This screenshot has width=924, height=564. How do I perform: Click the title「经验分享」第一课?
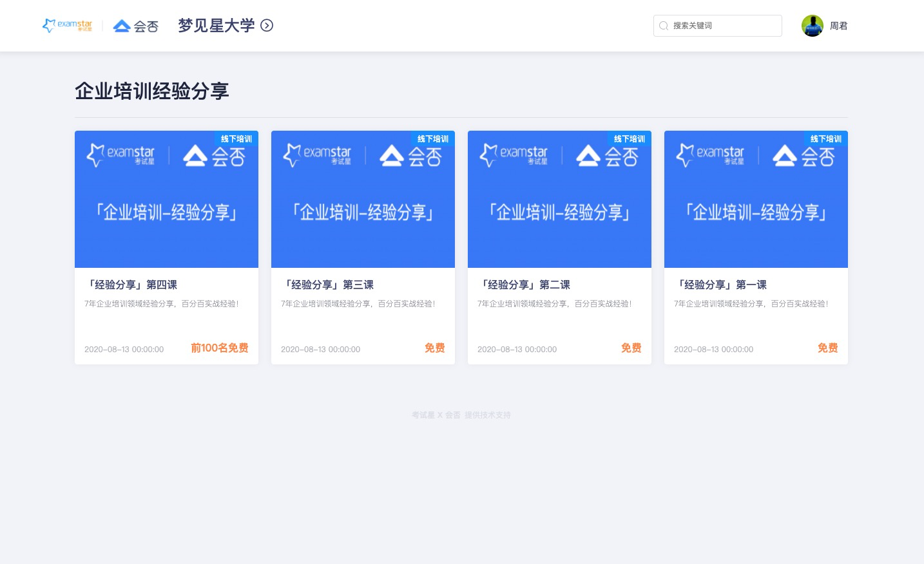(720, 285)
